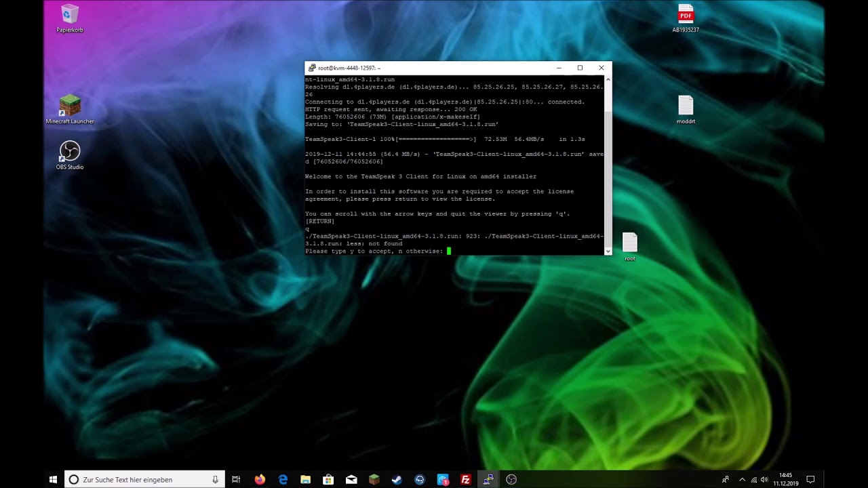
Task: Click the microphone icon in the search box
Action: pos(215,479)
